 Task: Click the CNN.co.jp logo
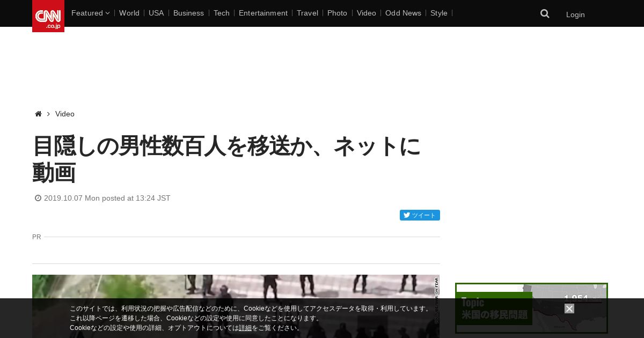tap(48, 16)
